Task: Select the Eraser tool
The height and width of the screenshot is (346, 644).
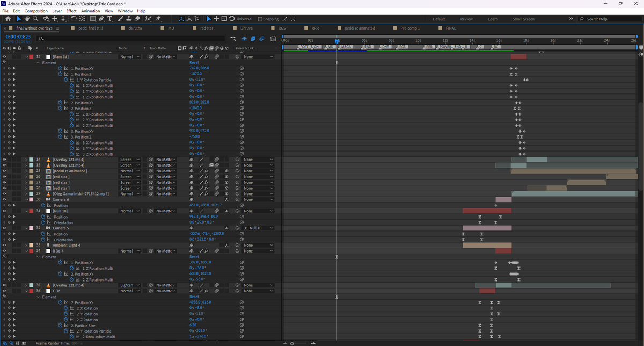Action: coord(137,19)
